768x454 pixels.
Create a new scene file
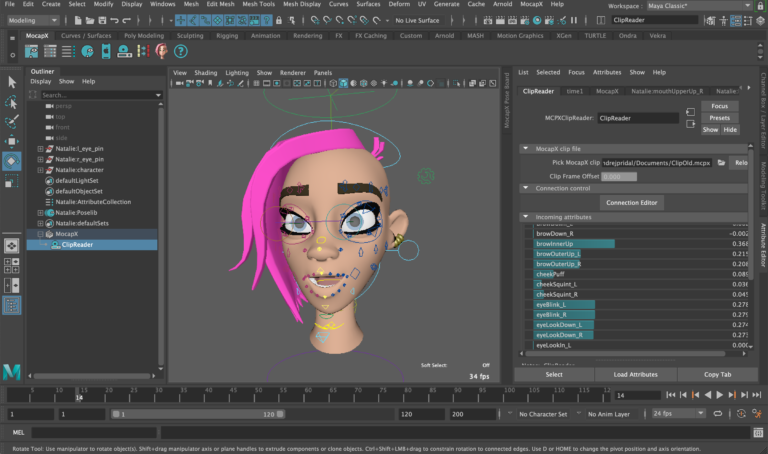[x=78, y=20]
